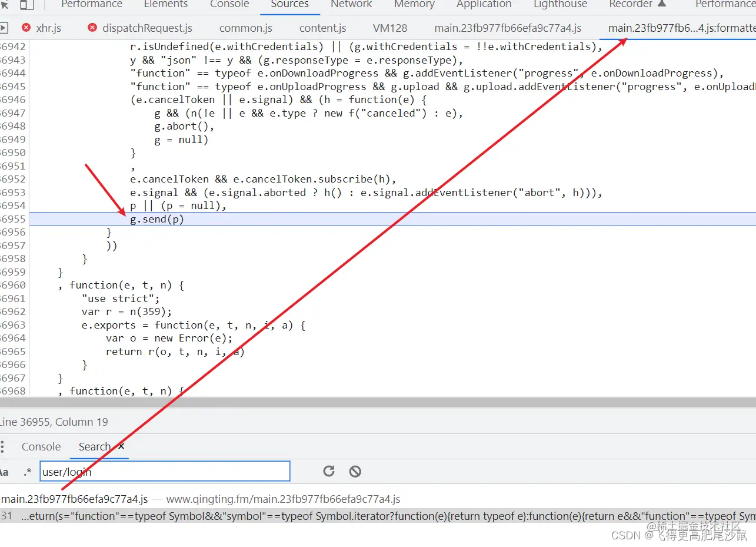The height and width of the screenshot is (547, 756).
Task: Switch to the Network panel
Action: [351, 5]
